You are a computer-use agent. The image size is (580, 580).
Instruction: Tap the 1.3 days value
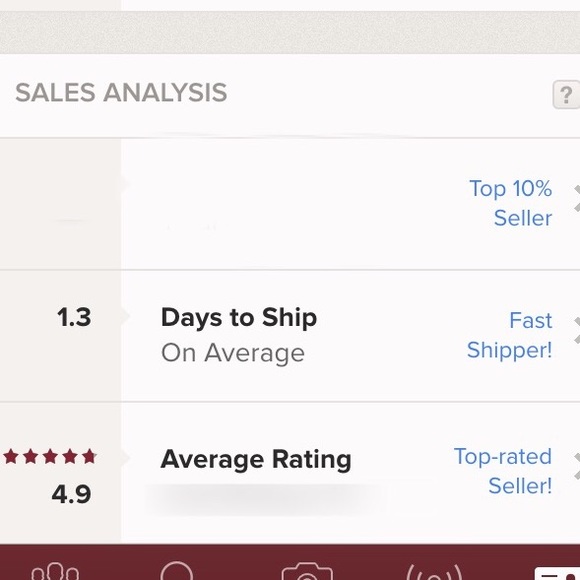coord(74,317)
